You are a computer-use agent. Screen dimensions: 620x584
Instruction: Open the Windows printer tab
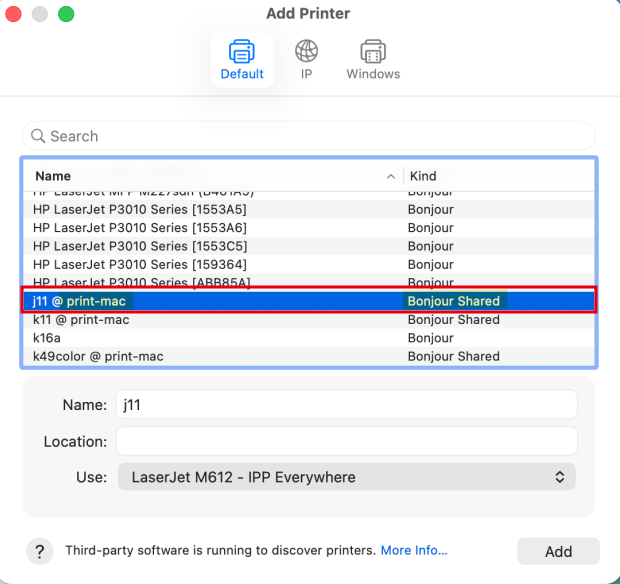[x=373, y=60]
